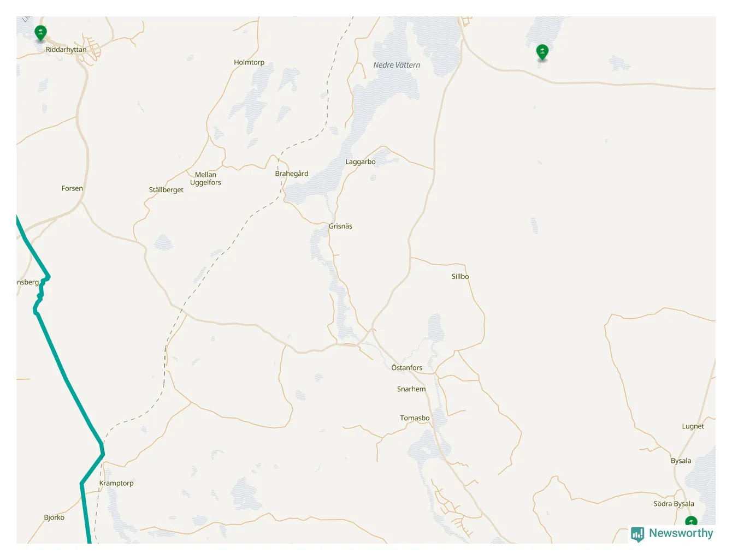This screenshot has width=732, height=560.
Task: Click the green marker east of Nedre Vättern
Action: tap(542, 52)
